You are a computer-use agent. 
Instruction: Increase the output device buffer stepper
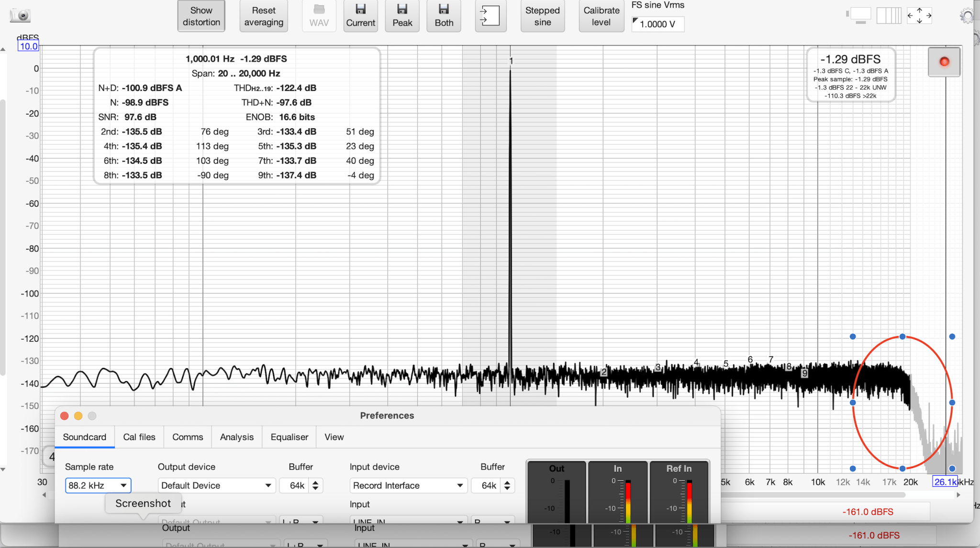point(315,482)
